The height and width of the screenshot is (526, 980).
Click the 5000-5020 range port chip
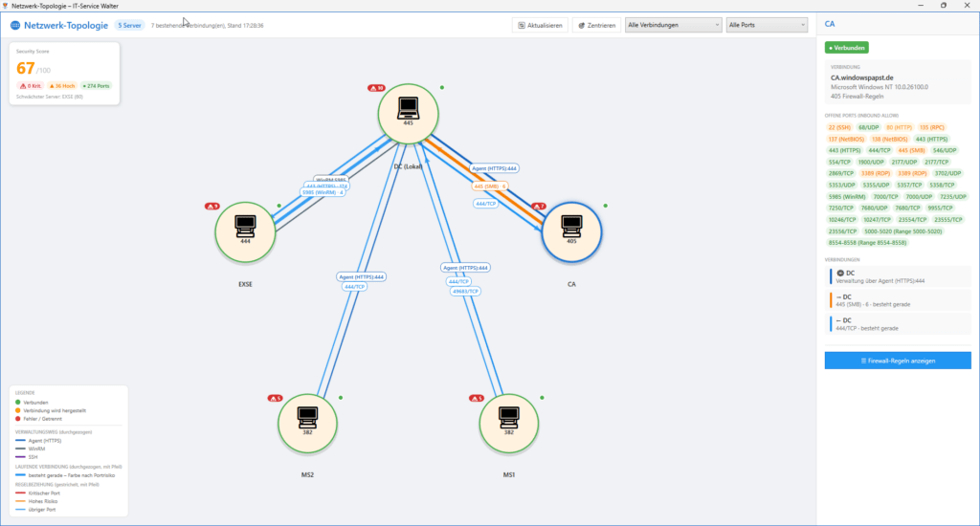coord(902,231)
